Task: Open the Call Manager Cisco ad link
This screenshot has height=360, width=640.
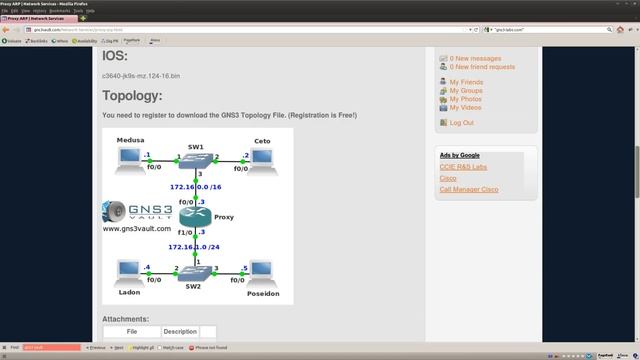Action: (x=469, y=189)
